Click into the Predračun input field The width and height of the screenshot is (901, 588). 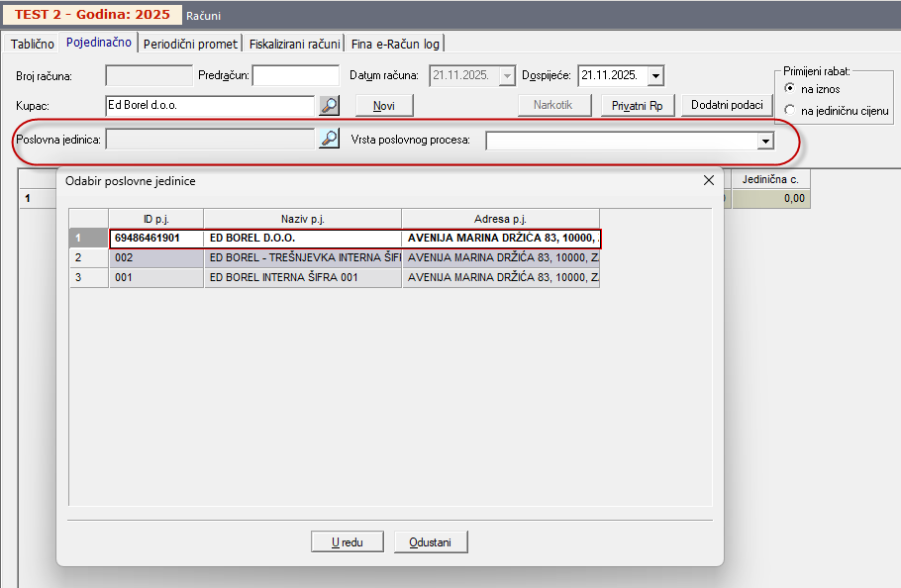pos(295,76)
